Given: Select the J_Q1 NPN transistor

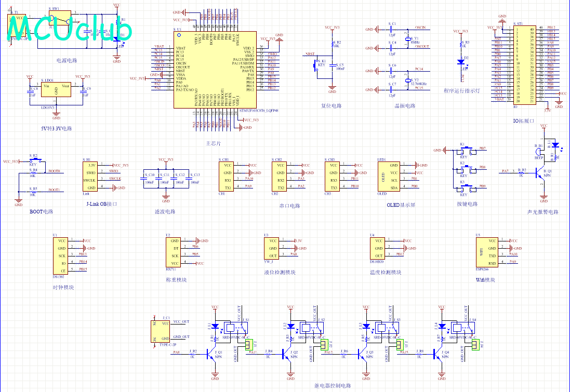Looking at the screenshot, I should pos(211,354).
